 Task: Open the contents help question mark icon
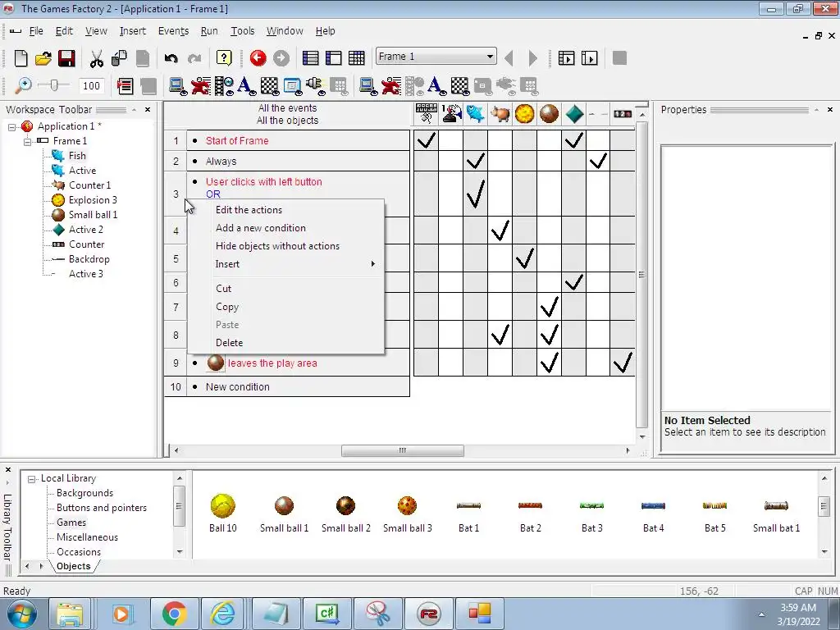(x=224, y=58)
